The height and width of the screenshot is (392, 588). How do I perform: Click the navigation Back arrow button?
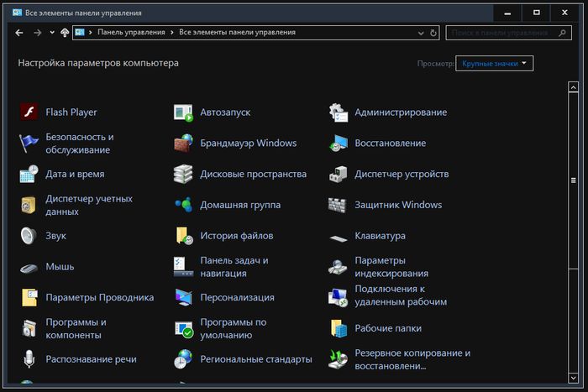[18, 33]
